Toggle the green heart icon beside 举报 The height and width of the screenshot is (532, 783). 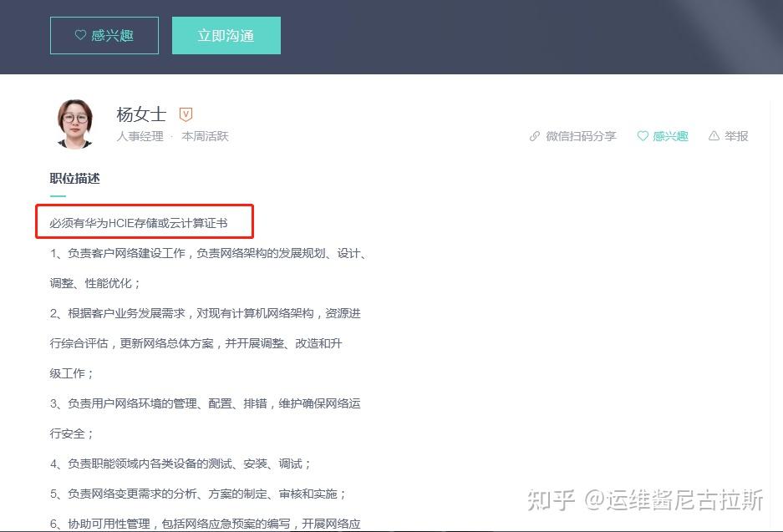[x=643, y=136]
